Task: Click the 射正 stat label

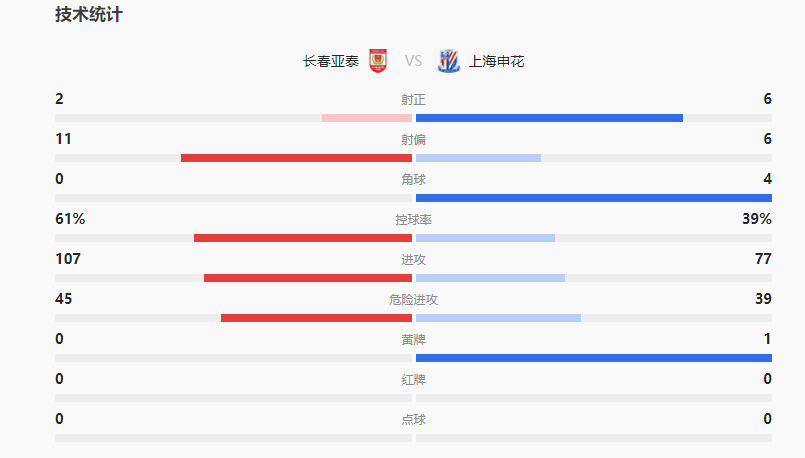Action: pos(413,100)
